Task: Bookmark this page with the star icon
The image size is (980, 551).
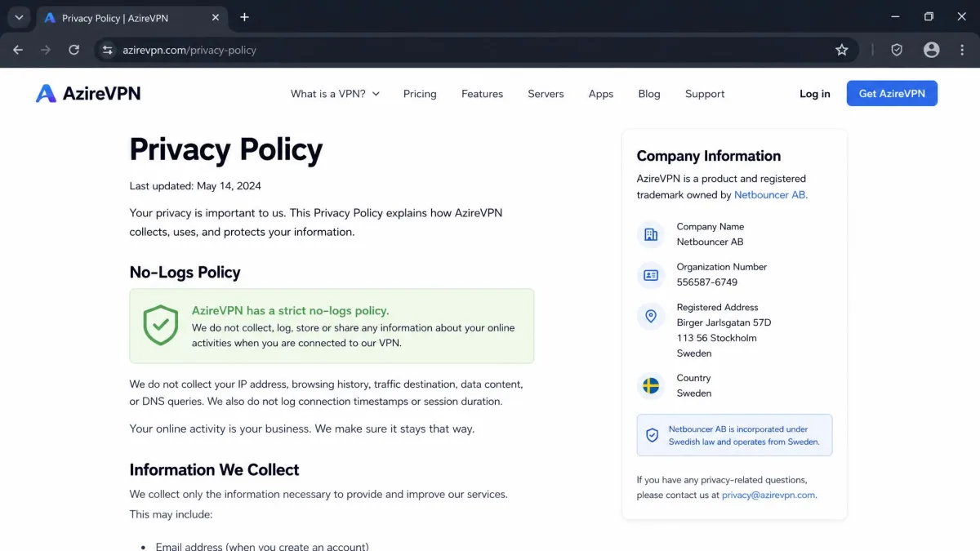Action: (x=842, y=50)
